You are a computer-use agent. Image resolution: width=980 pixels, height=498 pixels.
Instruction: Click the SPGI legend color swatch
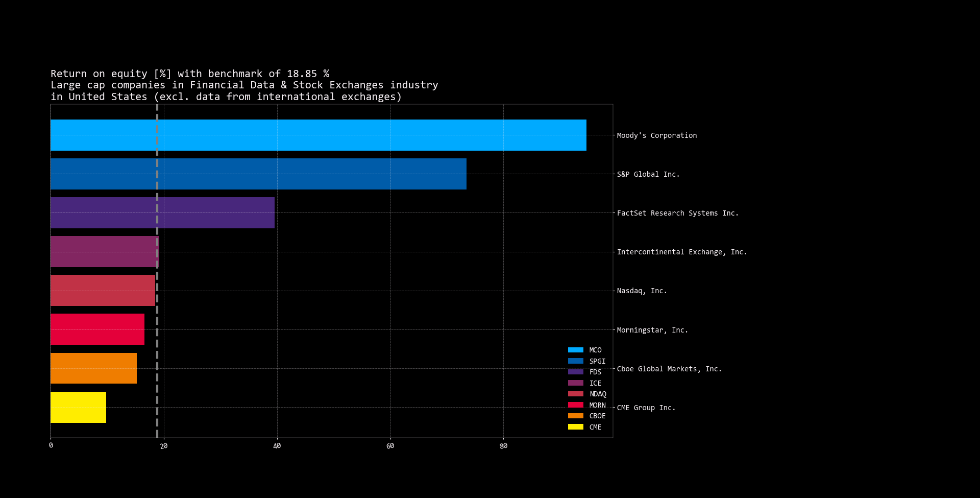[576, 361]
